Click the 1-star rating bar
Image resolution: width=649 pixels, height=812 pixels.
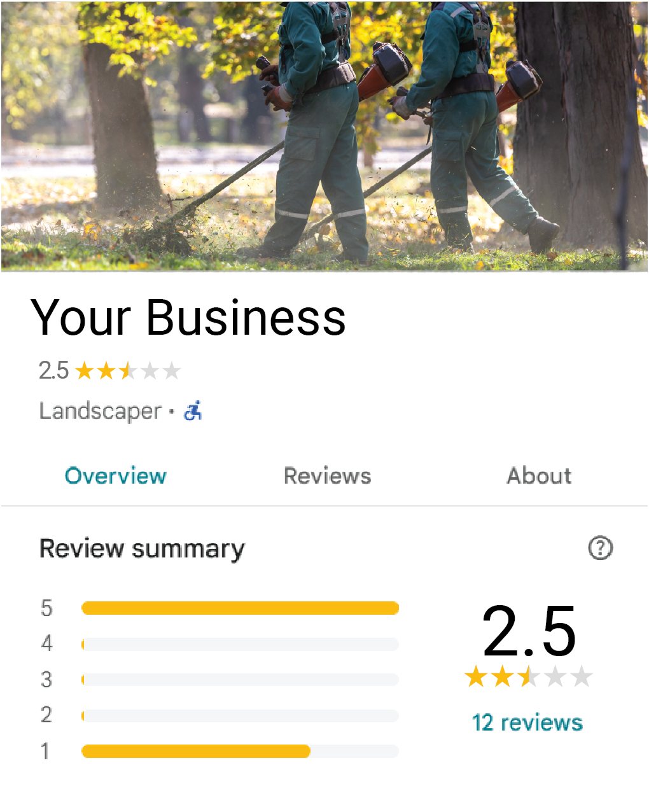tap(240, 752)
